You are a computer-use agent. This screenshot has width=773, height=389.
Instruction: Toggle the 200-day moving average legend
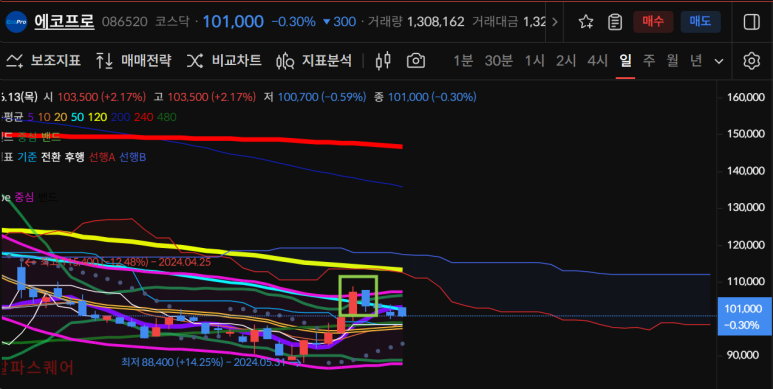[x=119, y=117]
